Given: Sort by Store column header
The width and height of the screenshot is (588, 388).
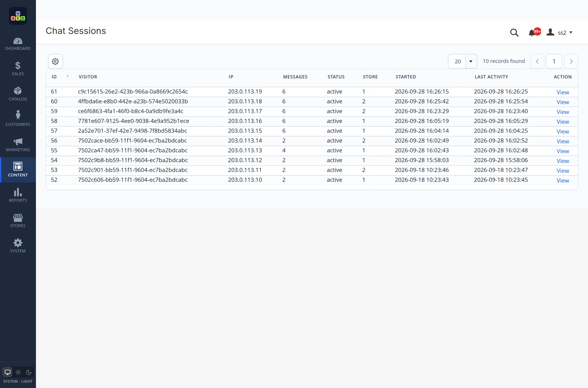Looking at the screenshot, I should (x=370, y=77).
